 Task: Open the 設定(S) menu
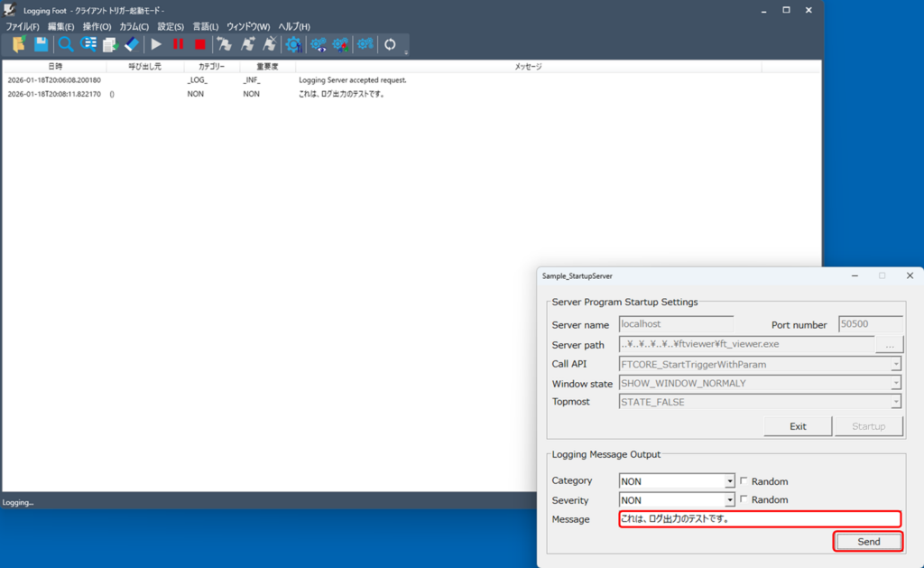click(171, 27)
